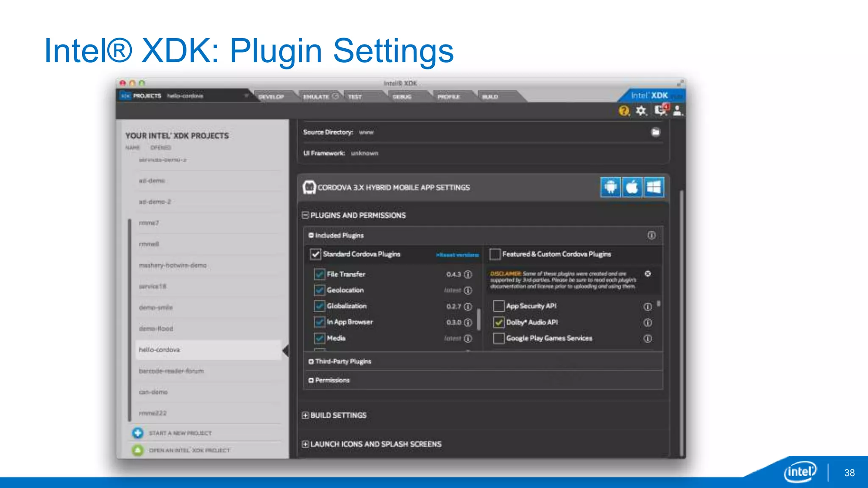Click Open an Intel XDK Project icon

(137, 450)
